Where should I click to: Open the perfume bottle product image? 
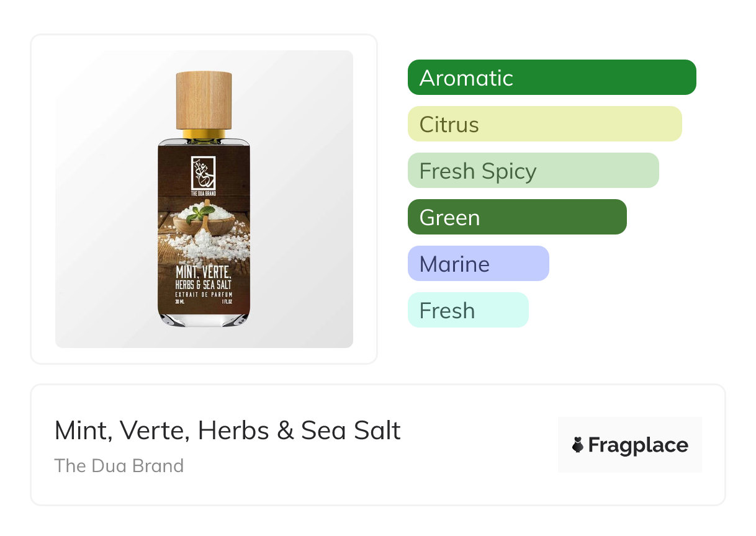click(x=204, y=199)
